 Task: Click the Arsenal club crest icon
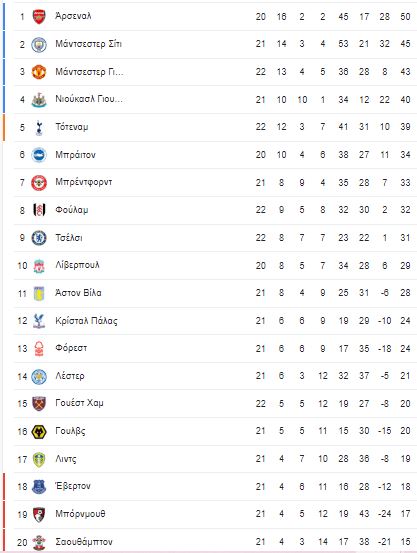point(39,17)
